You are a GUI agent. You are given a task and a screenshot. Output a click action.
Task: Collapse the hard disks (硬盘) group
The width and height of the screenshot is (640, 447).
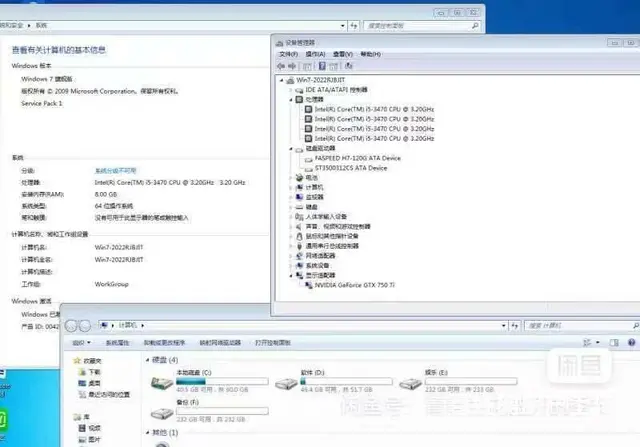tap(147, 360)
